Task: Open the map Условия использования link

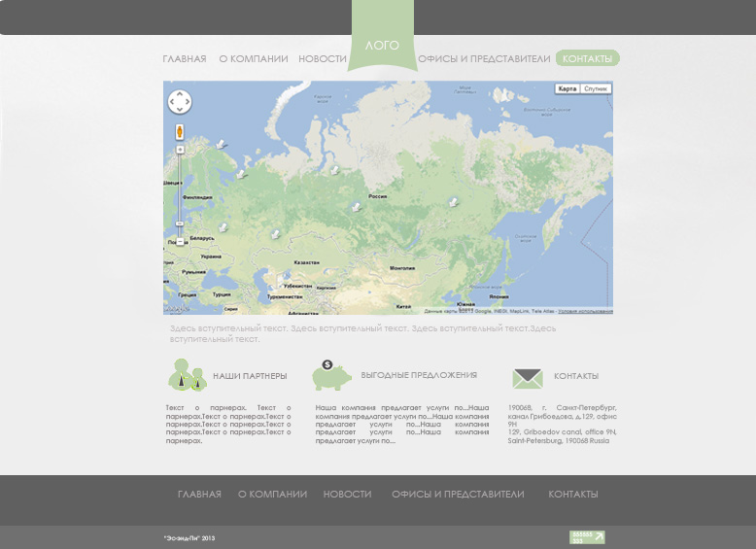Action: point(585,311)
